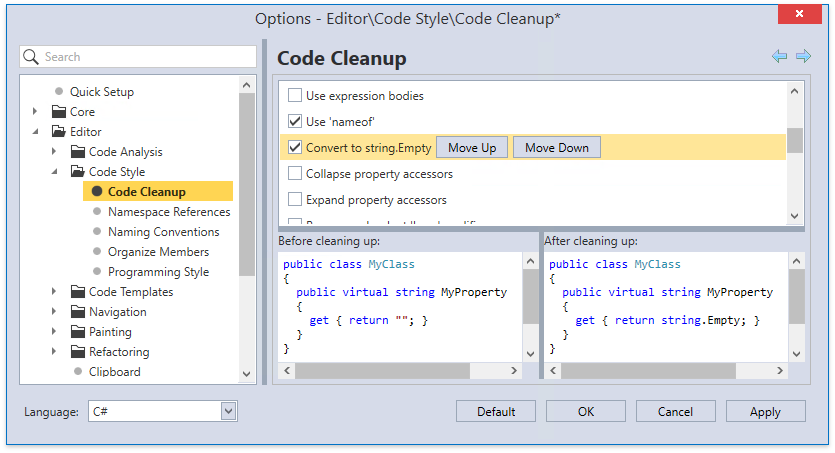Screen dimensions: 835x453
Task: Click the back navigation arrow icon
Action: (x=779, y=57)
